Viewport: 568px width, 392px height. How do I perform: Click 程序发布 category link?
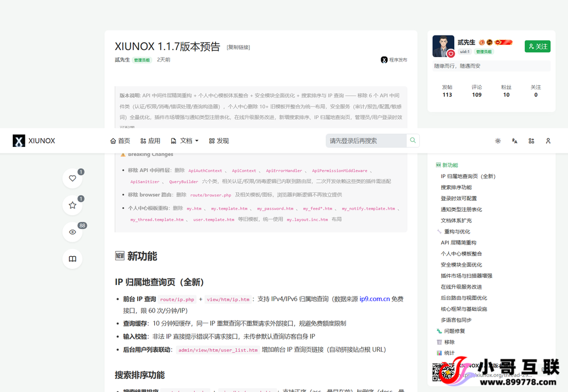394,60
